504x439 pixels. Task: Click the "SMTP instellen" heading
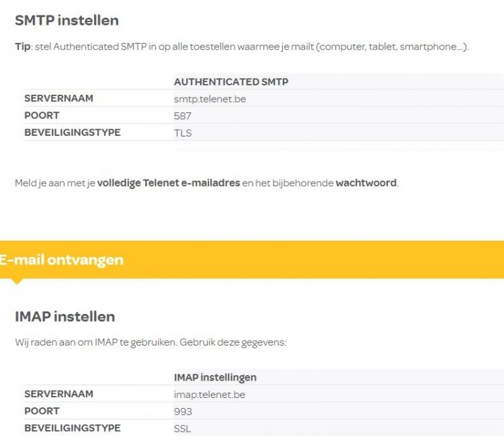67,20
